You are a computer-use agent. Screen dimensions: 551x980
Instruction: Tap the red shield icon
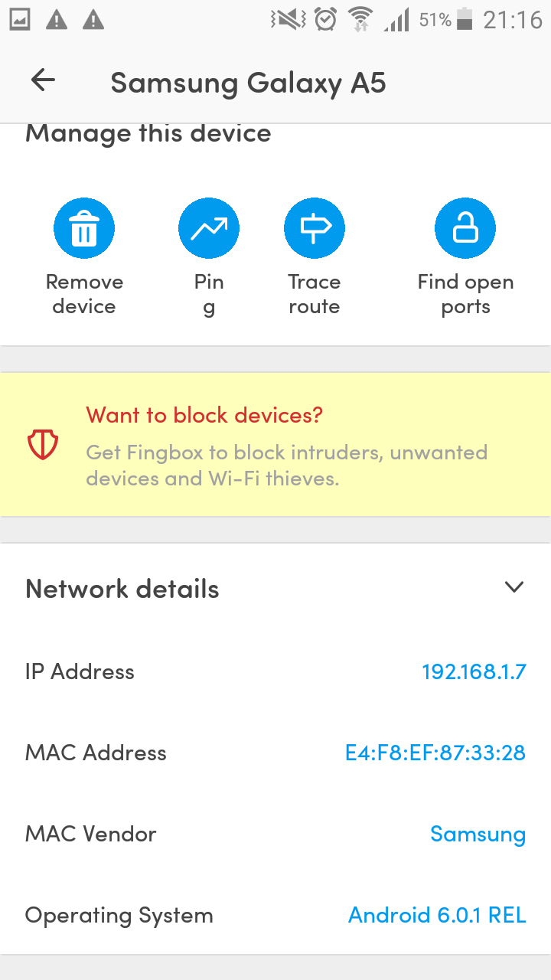(43, 445)
